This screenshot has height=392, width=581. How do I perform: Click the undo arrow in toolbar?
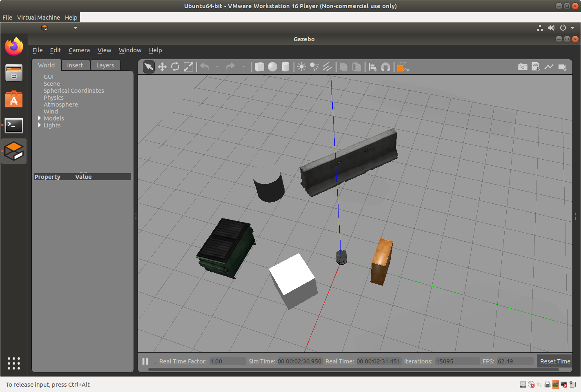coord(205,67)
